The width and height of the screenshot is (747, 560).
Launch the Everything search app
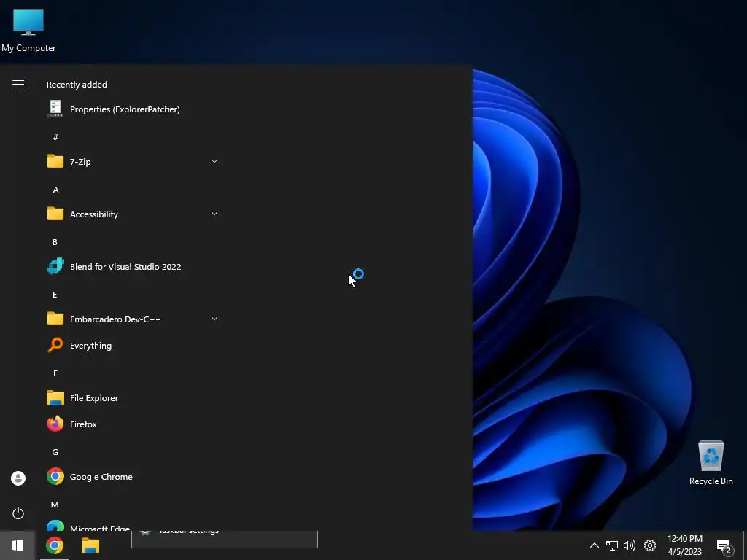click(x=133, y=346)
